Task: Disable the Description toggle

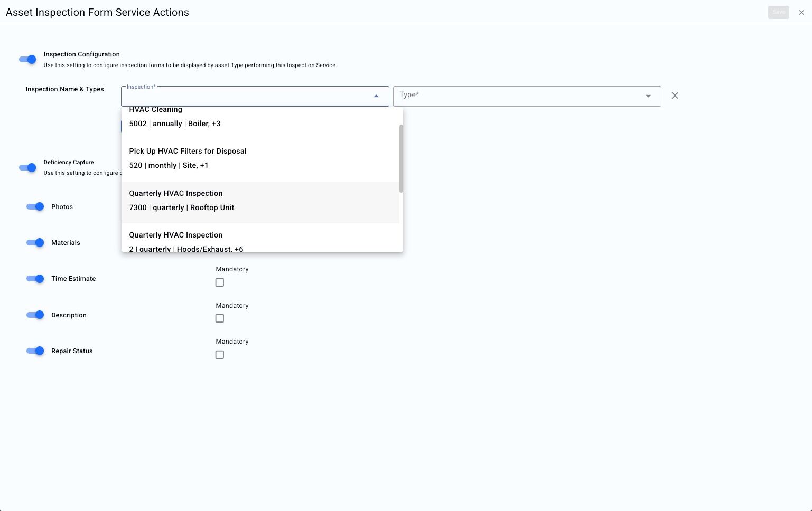Action: (35, 315)
